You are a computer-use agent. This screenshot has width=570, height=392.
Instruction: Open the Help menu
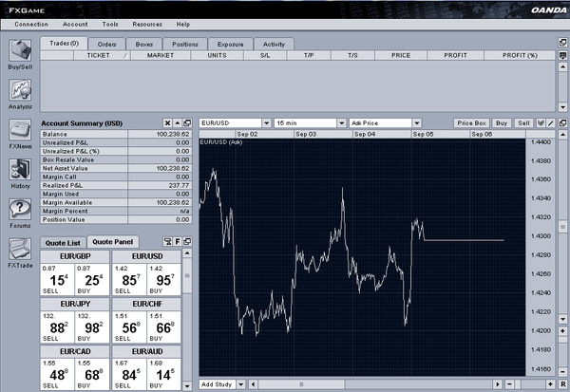(x=183, y=25)
